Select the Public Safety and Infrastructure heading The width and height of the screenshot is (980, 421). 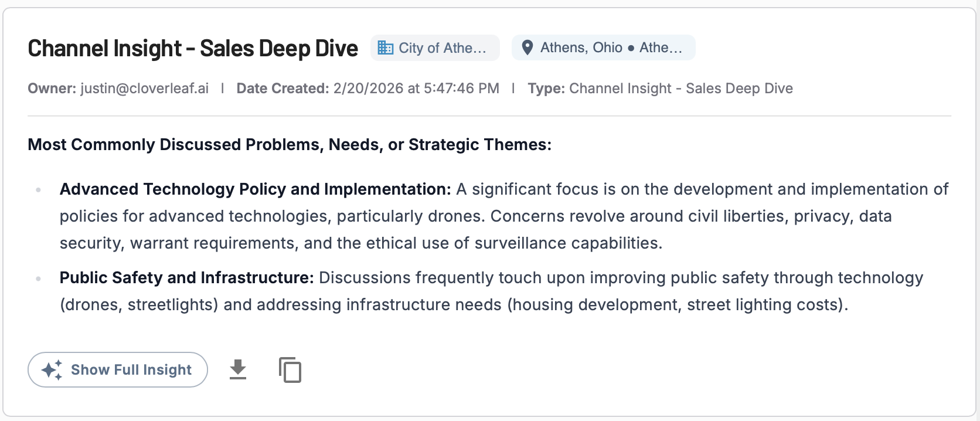[186, 278]
